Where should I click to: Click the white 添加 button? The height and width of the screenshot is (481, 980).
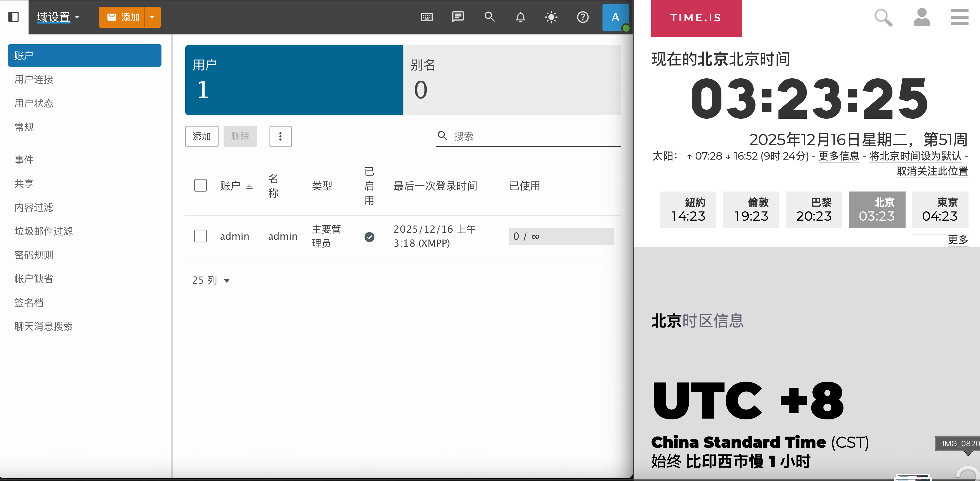click(202, 136)
